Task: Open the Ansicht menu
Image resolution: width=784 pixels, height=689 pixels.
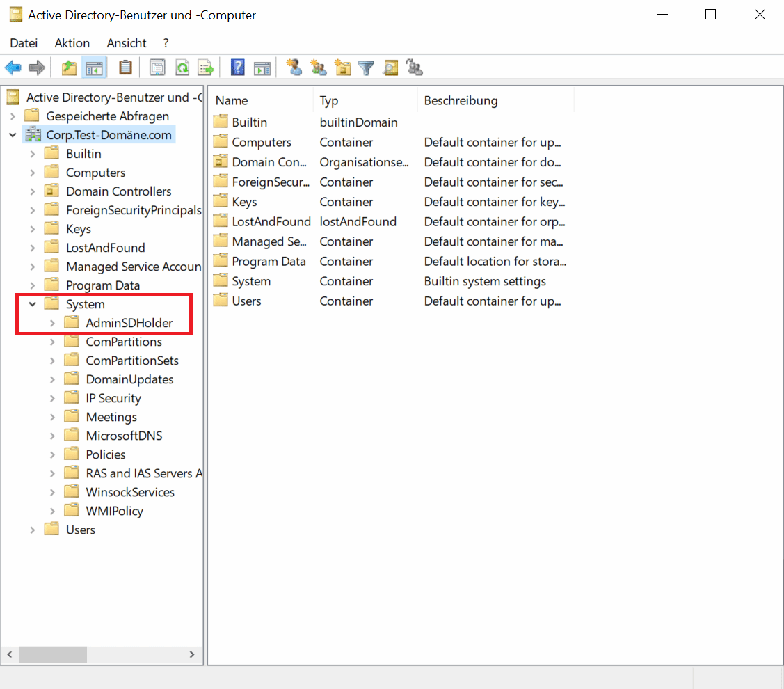Action: click(x=126, y=43)
